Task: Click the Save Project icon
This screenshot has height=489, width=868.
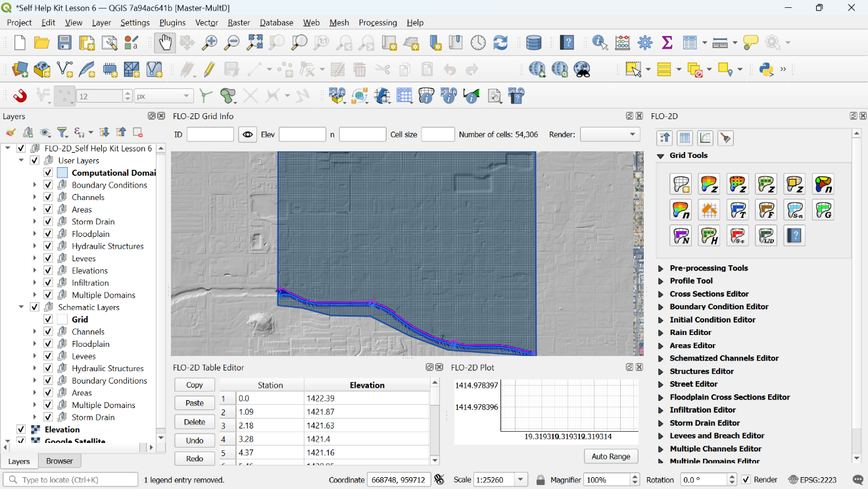Action: 64,43
